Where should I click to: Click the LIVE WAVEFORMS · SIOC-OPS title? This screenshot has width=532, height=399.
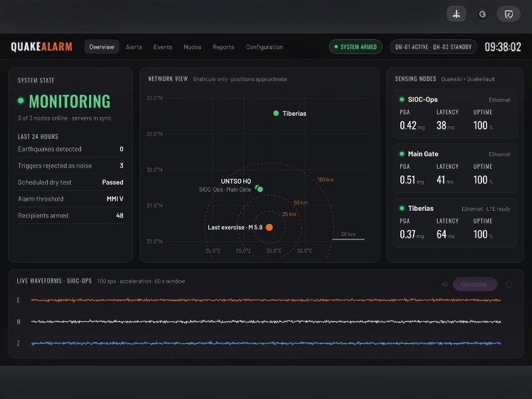coord(55,281)
